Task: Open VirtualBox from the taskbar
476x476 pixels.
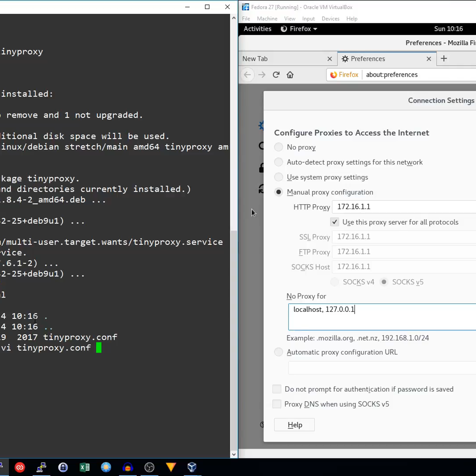Action: 192,467
